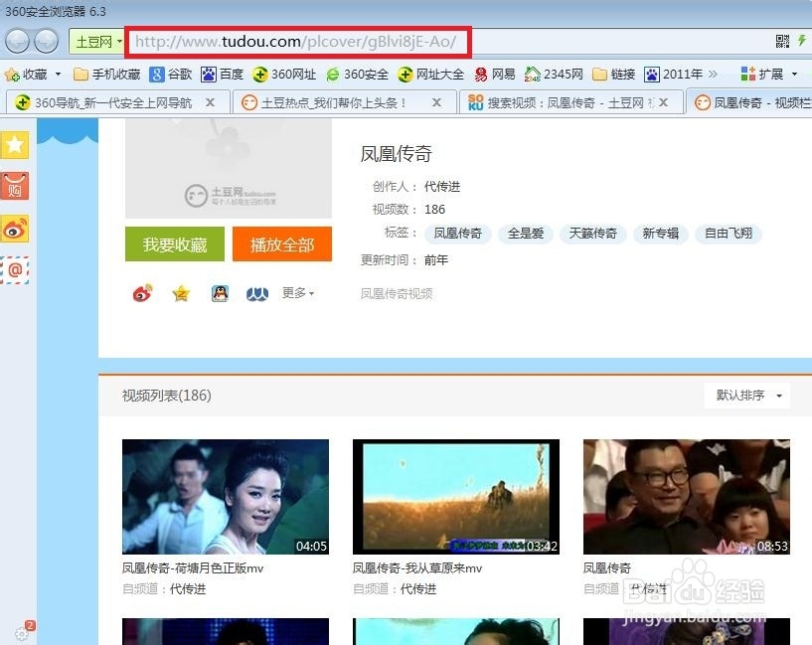Click the 天籁传奇 tag
The image size is (812, 645).
pos(593,234)
